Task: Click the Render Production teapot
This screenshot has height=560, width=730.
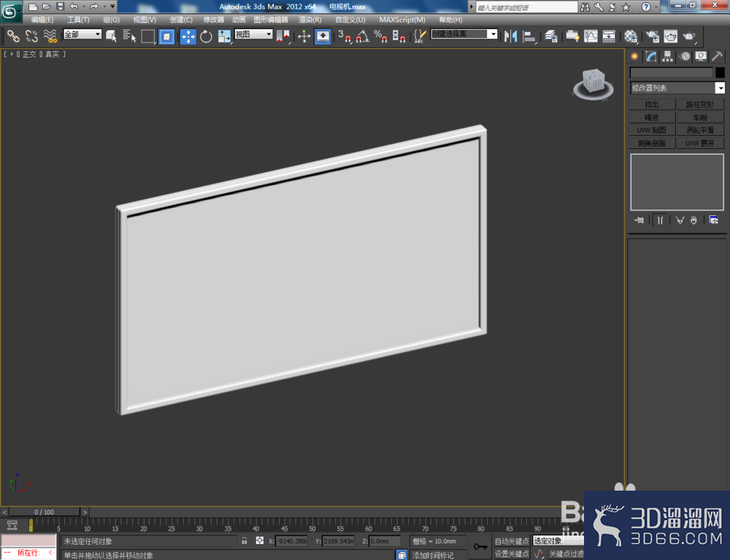Action: point(688,37)
